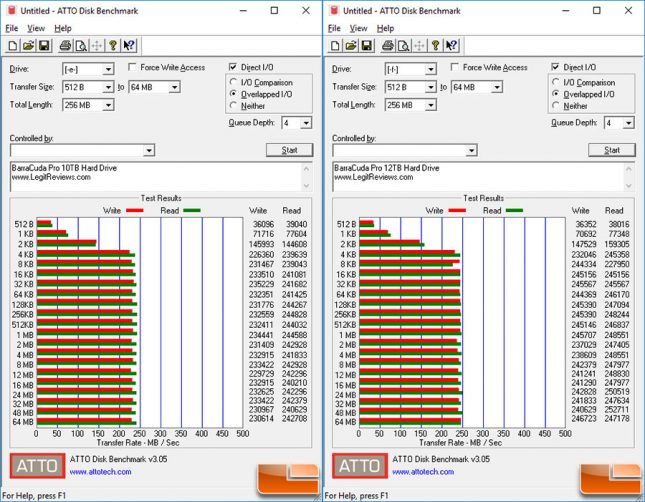Click title bar app icon of right window
645x502 pixels.
[x=334, y=10]
